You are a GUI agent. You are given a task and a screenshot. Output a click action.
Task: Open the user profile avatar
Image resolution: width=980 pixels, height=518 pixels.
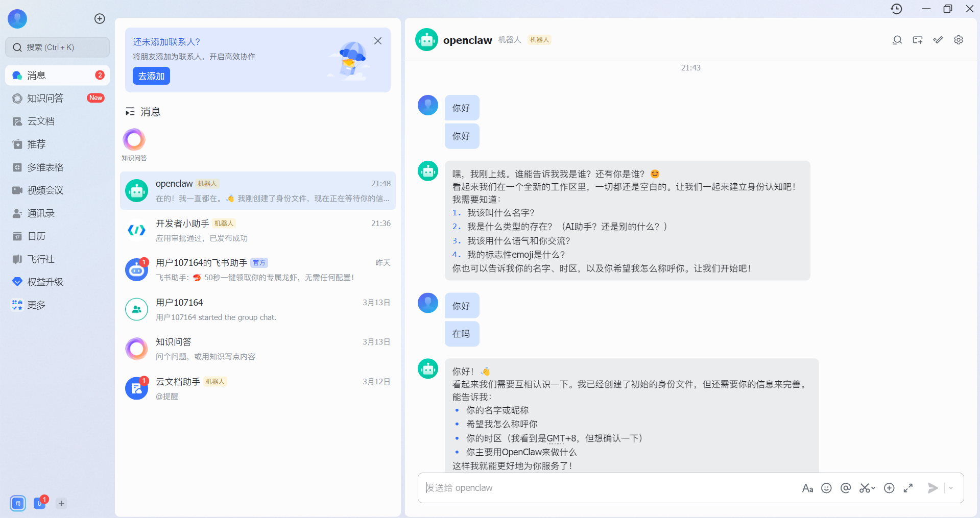pos(17,19)
